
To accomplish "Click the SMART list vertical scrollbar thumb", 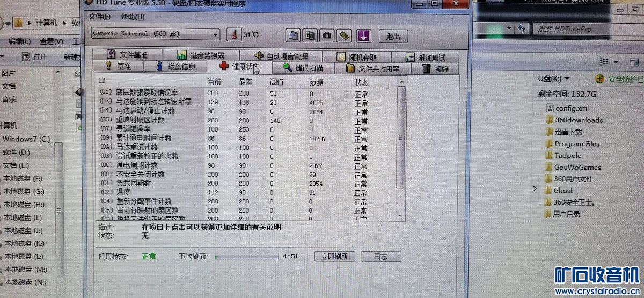I will click(400, 137).
